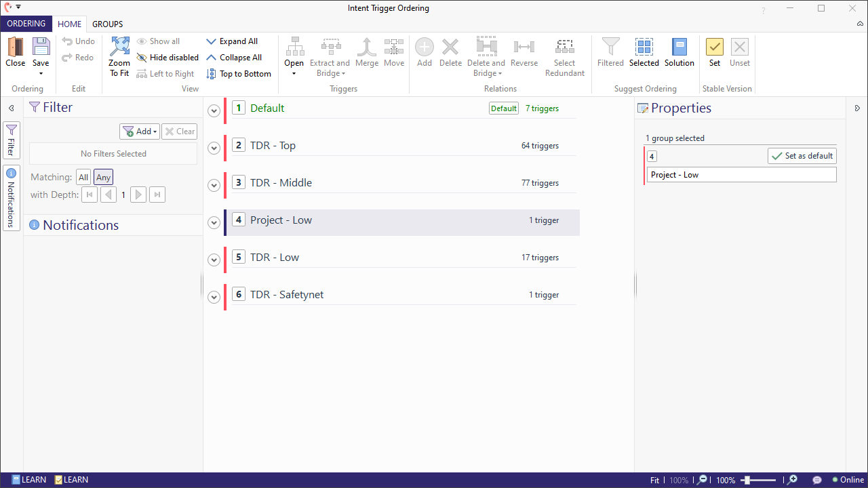Set Matching to Any
Image resolution: width=868 pixels, height=488 pixels.
coord(102,177)
